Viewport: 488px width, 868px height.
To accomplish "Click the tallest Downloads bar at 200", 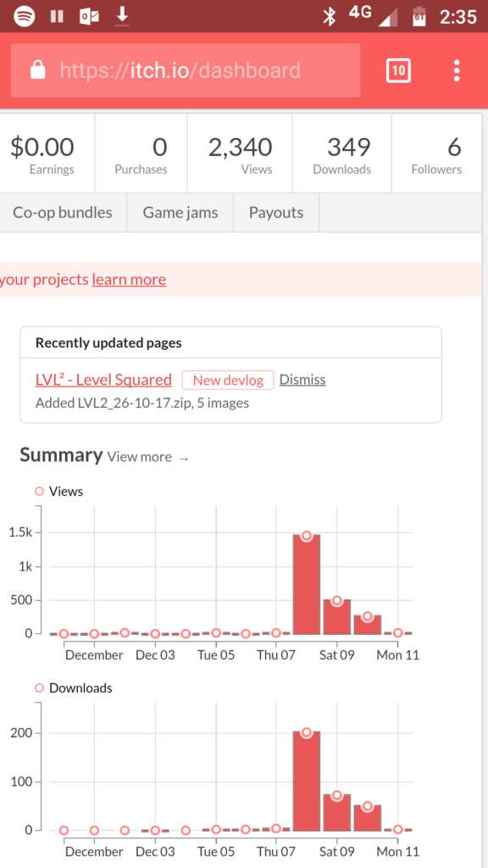I will [307, 781].
